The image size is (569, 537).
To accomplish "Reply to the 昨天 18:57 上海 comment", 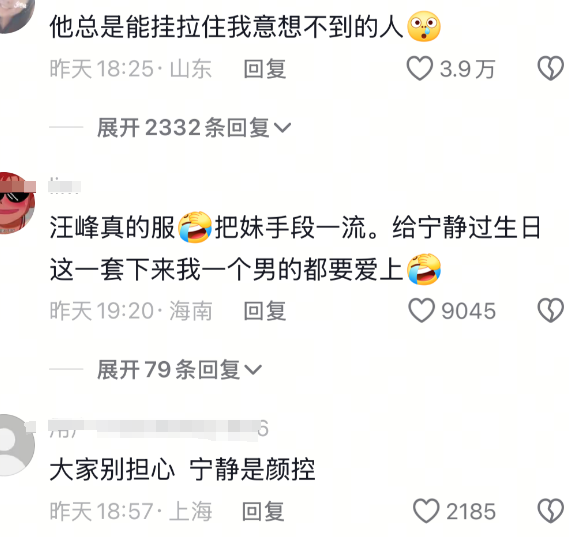I will 263,511.
